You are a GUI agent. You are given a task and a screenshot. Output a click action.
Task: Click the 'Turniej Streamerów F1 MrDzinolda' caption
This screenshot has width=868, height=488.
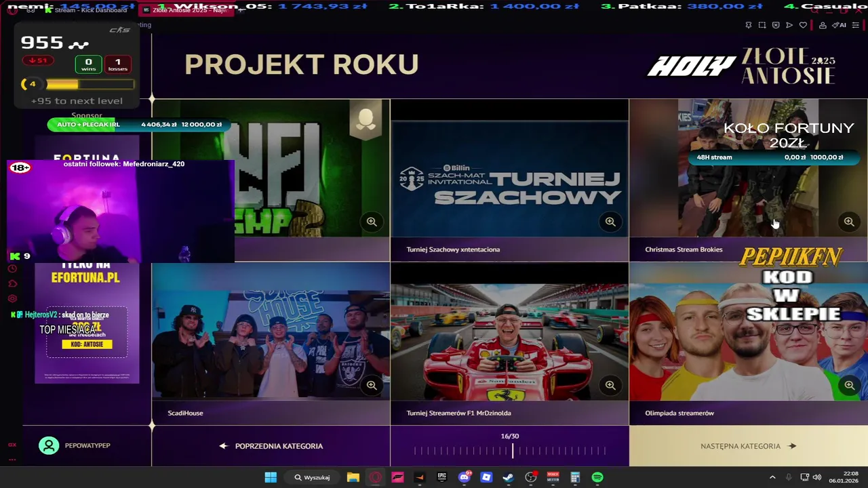coord(458,413)
